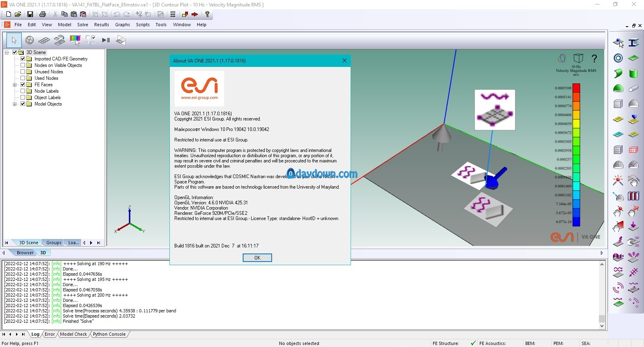
Task: Select the green dome subsystem icon
Action: tap(618, 89)
